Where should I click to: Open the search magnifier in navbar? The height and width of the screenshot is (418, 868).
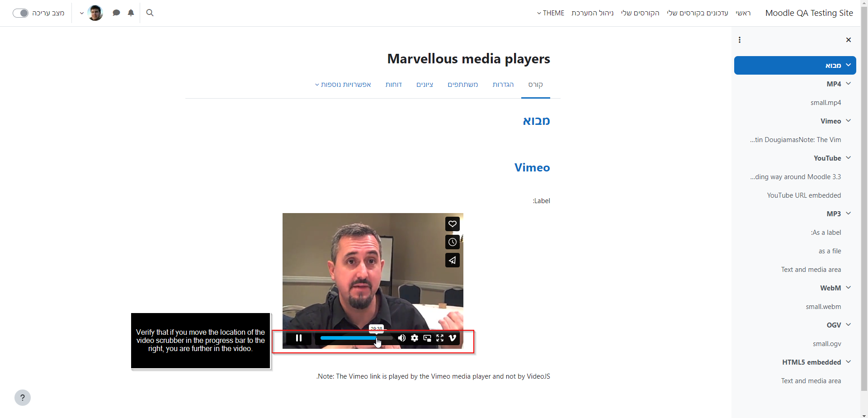coord(150,13)
